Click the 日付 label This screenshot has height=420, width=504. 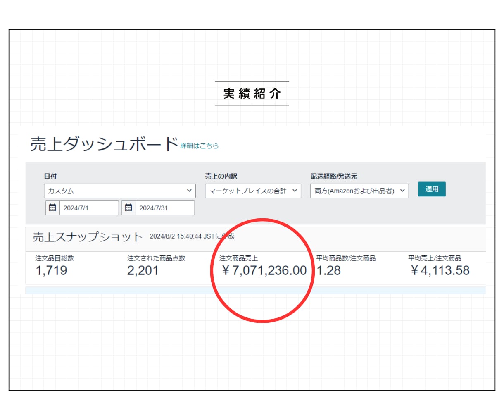pos(50,176)
